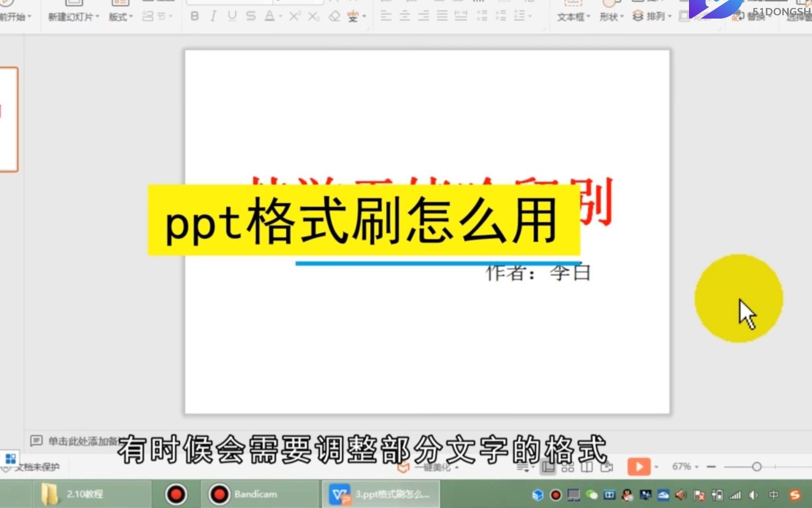Click the speaker icon left of 中 indicator
The width and height of the screenshot is (812, 508).
(753, 495)
